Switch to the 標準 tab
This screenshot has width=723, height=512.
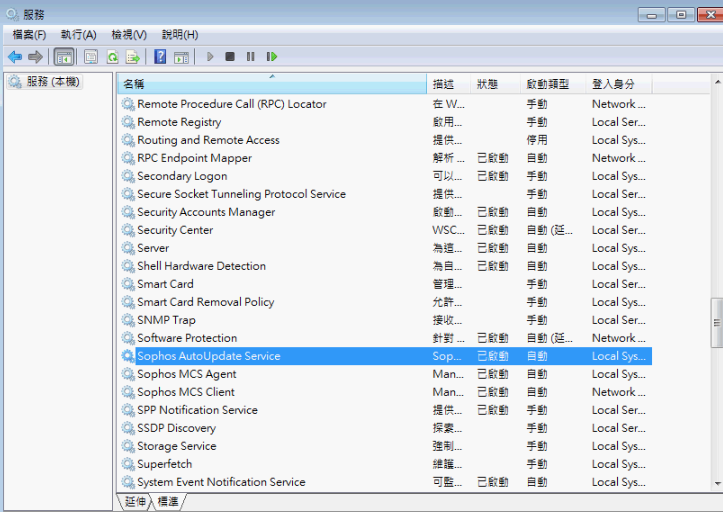tap(167, 501)
